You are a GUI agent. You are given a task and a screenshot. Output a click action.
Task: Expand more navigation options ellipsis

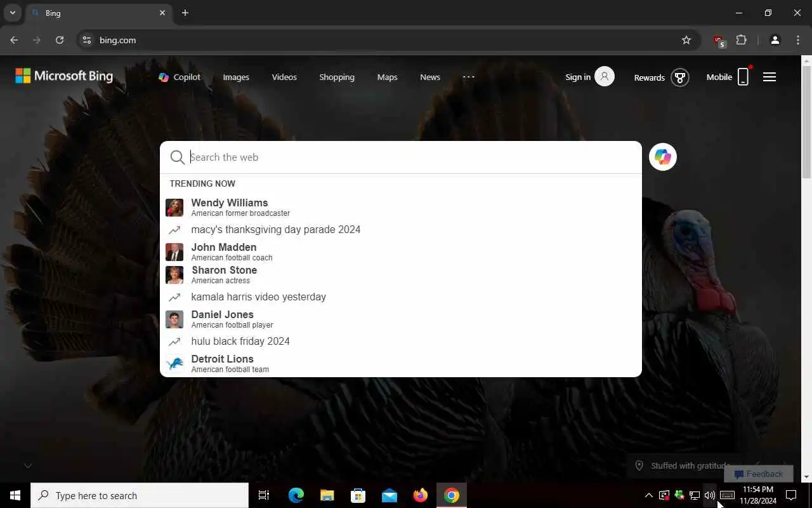point(468,77)
